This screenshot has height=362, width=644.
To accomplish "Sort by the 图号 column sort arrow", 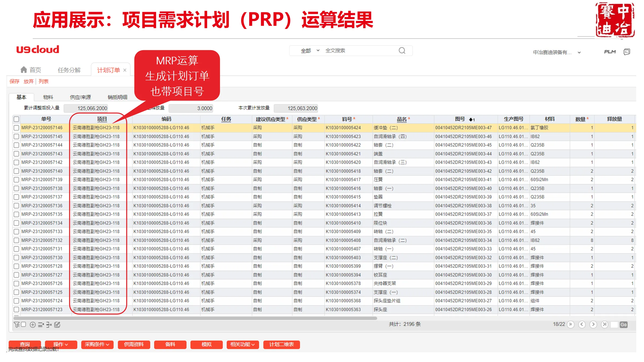I will click(472, 120).
